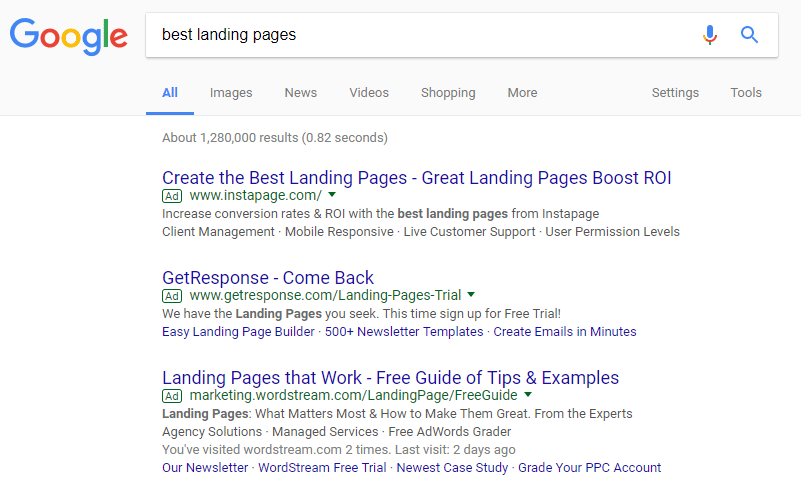Click 'Client Management · Mobile Responsive' line

[x=421, y=231]
